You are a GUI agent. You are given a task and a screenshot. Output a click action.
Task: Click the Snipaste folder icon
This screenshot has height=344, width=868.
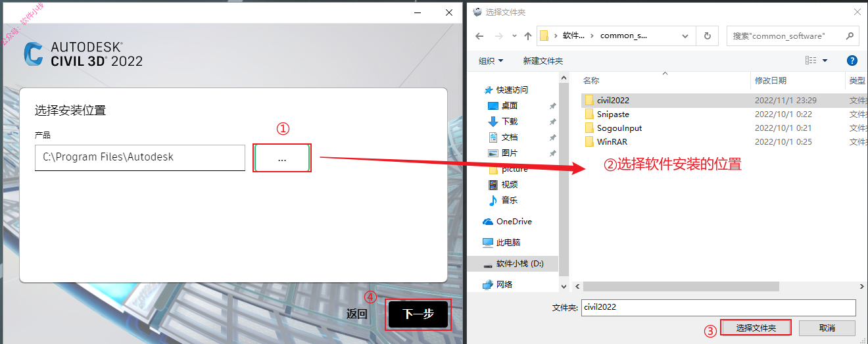pos(589,114)
